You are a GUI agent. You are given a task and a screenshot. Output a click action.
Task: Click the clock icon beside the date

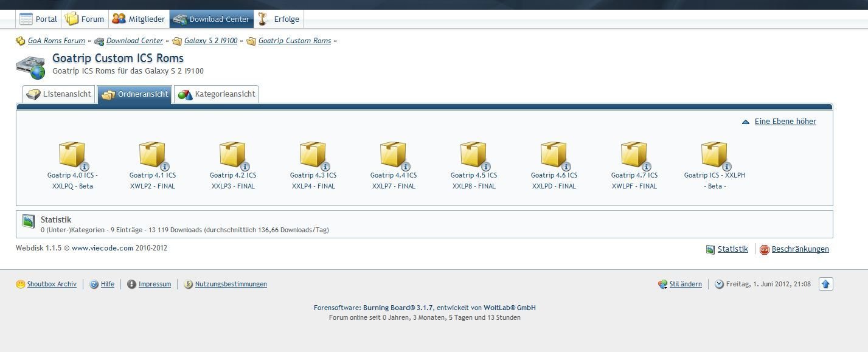point(720,284)
